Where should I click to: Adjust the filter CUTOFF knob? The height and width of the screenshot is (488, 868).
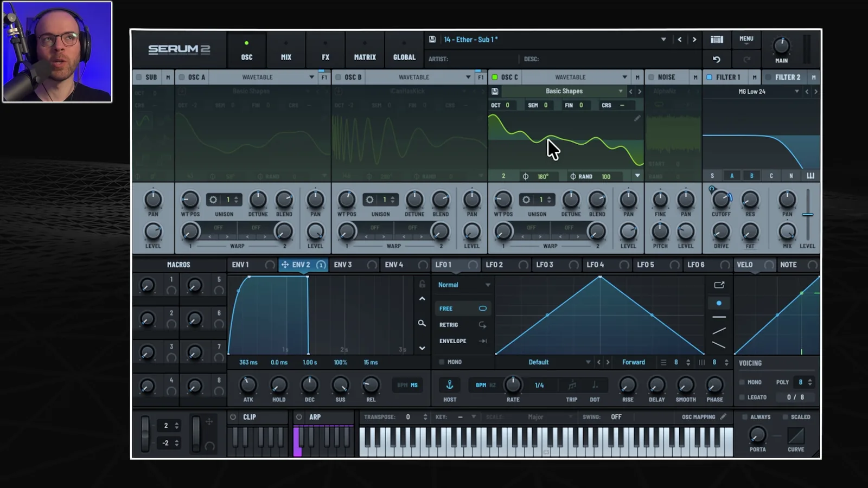coord(721,200)
